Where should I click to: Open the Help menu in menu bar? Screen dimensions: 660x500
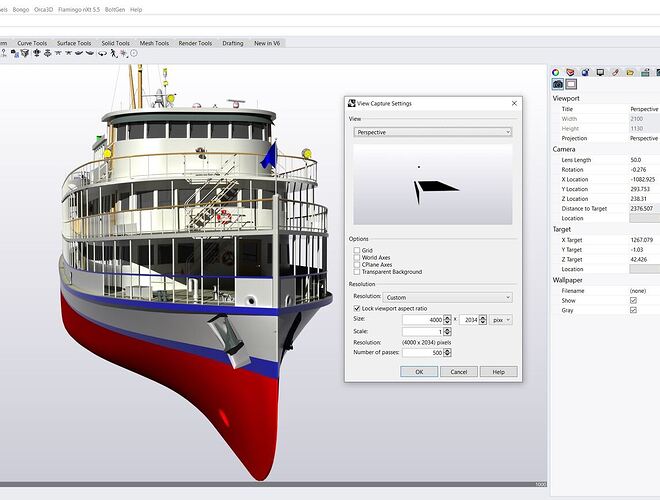coord(136,9)
